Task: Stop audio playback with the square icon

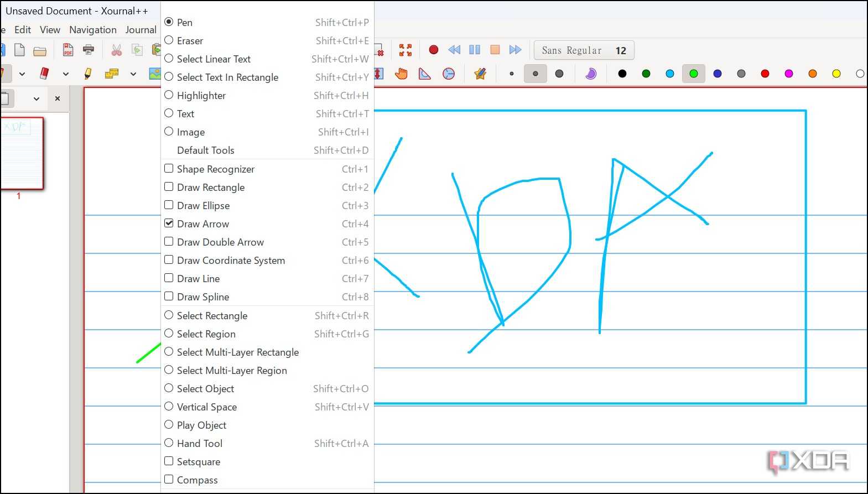Action: click(495, 50)
